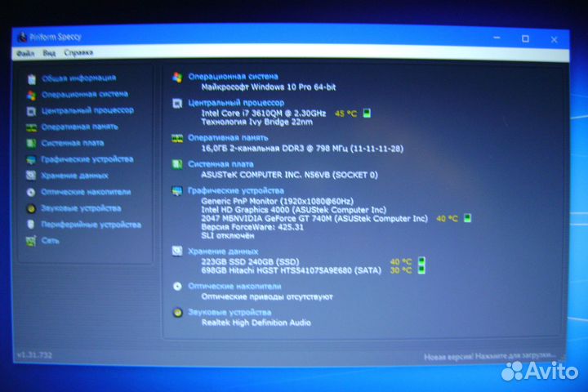Open the Вид menu

(49, 53)
